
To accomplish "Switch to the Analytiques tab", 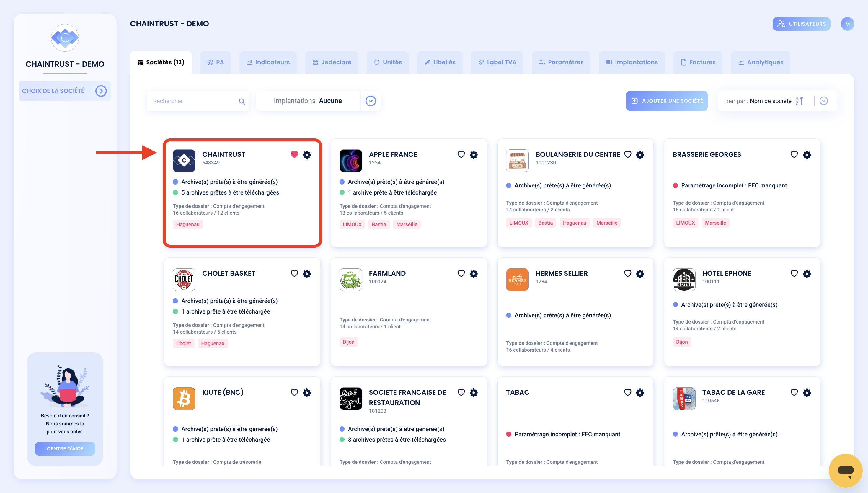I will coord(760,62).
